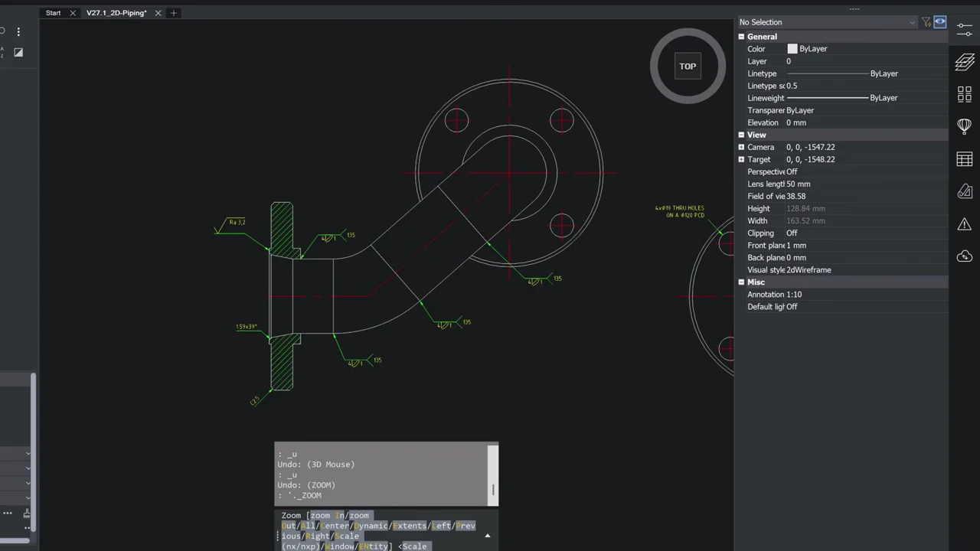Open the table/sheet panel icon

click(964, 159)
